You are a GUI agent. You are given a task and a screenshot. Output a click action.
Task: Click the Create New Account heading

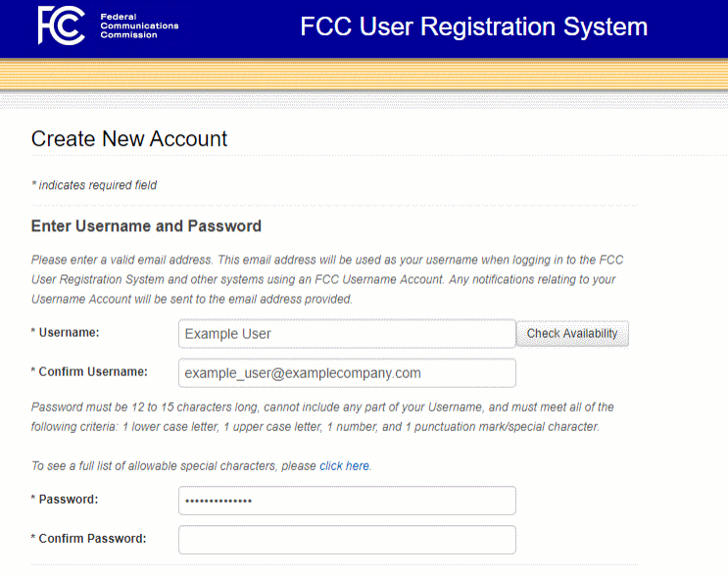(x=129, y=139)
